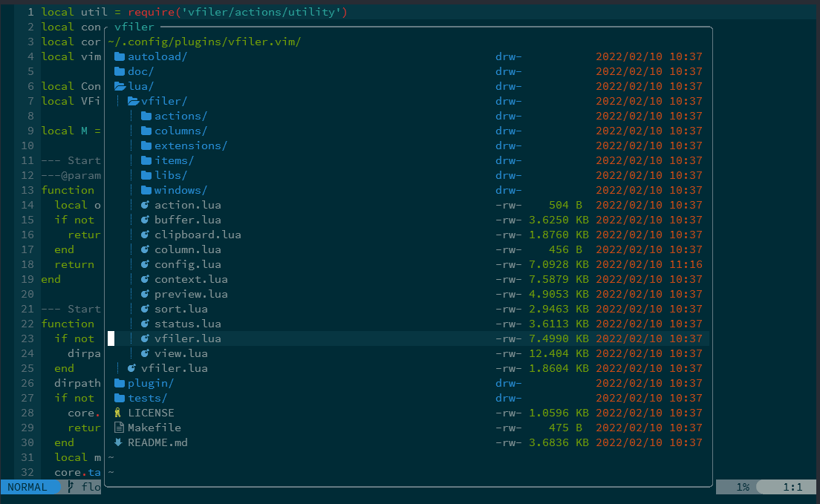Viewport: 820px width, 504px height.
Task: Click the Lua icon beside view.lua
Action: point(146,353)
